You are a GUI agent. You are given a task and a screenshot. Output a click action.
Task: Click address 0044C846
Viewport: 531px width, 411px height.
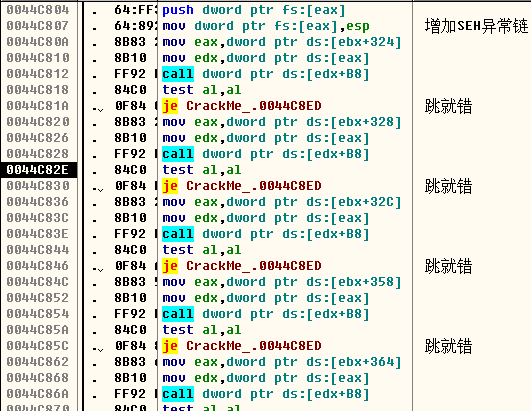pos(38,266)
